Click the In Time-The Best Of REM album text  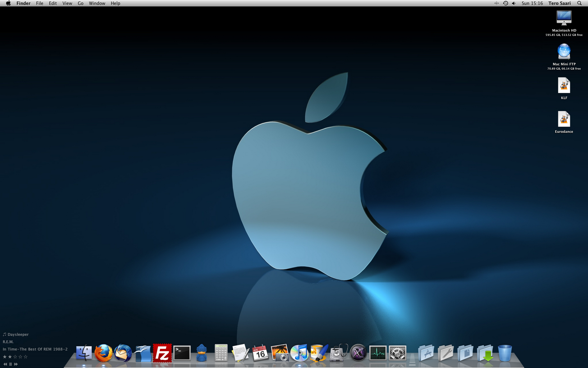pos(35,349)
